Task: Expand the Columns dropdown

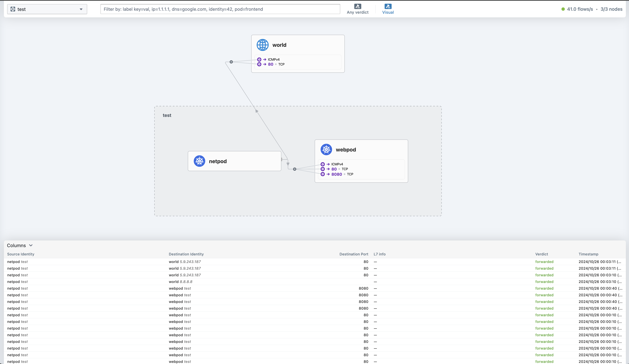Action: click(x=20, y=245)
